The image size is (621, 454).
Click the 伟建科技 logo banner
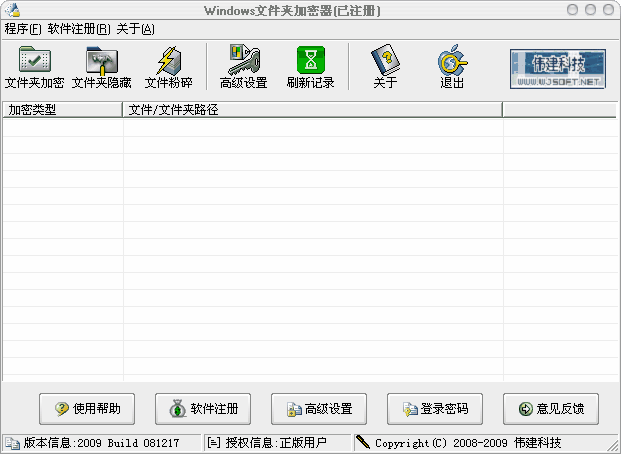558,67
